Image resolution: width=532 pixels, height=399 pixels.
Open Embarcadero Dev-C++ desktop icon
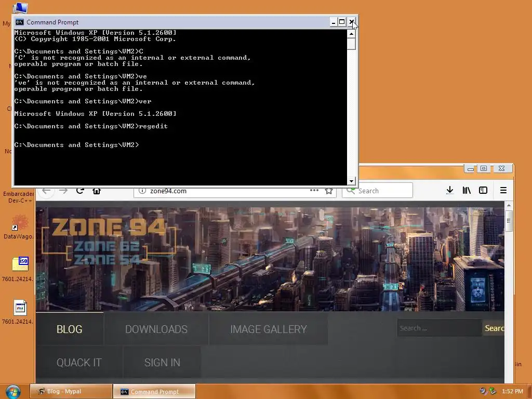tap(18, 197)
